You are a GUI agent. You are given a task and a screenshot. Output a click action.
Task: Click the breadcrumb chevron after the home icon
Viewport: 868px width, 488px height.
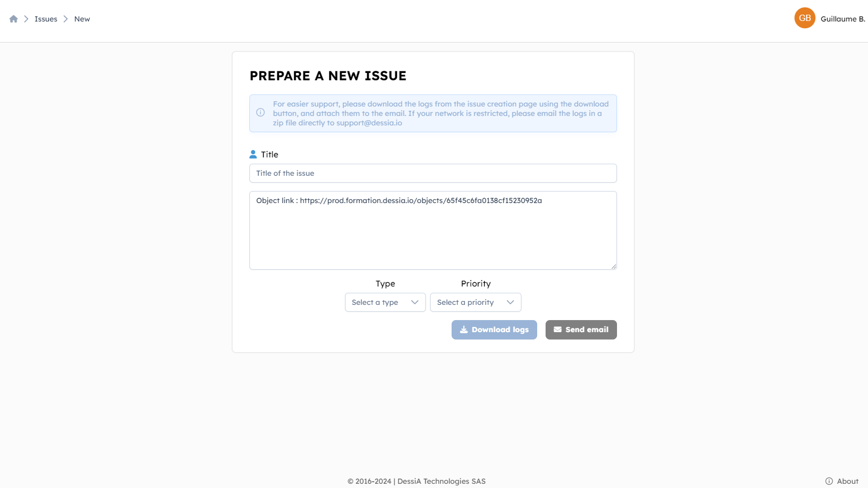click(x=26, y=19)
